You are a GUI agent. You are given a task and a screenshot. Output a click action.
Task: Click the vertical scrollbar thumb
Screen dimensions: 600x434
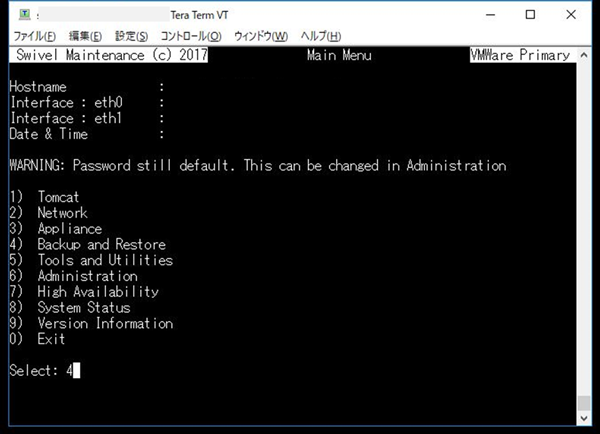584,403
